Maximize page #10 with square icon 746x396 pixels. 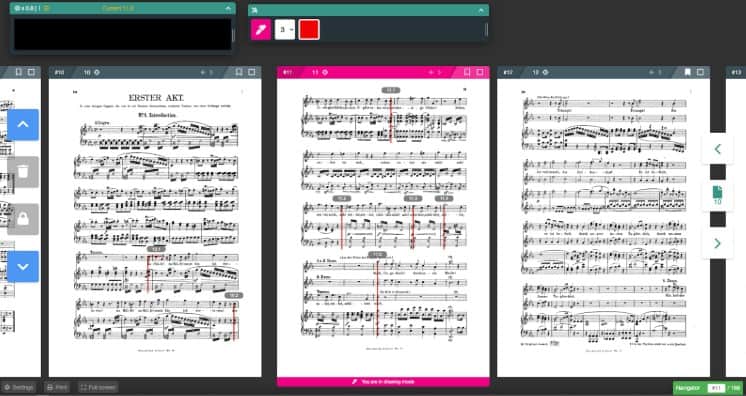click(252, 72)
